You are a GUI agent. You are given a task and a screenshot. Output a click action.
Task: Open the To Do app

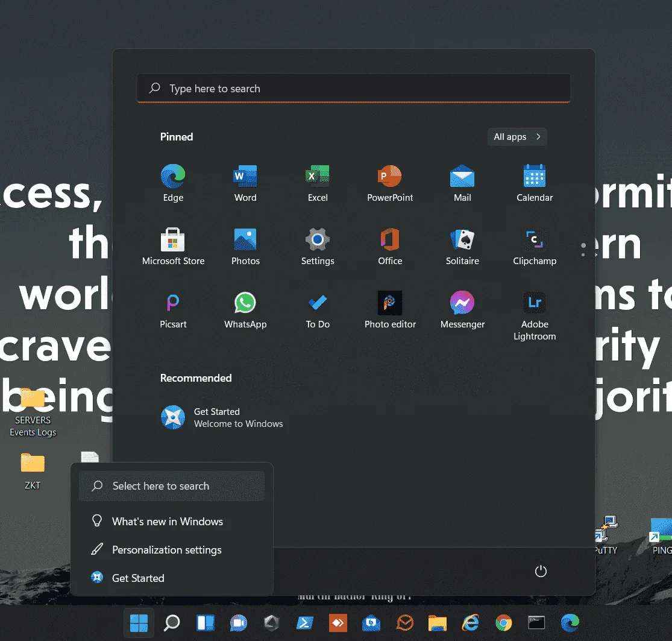click(318, 310)
